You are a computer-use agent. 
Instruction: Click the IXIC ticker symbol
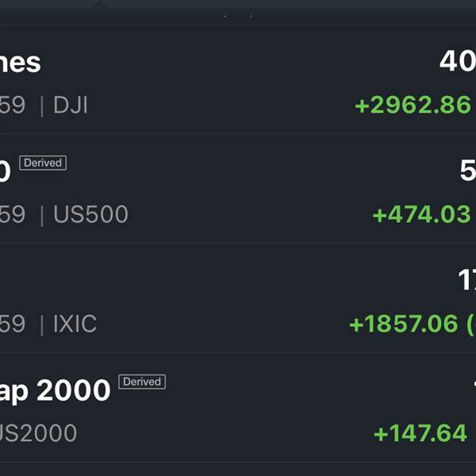click(x=75, y=324)
